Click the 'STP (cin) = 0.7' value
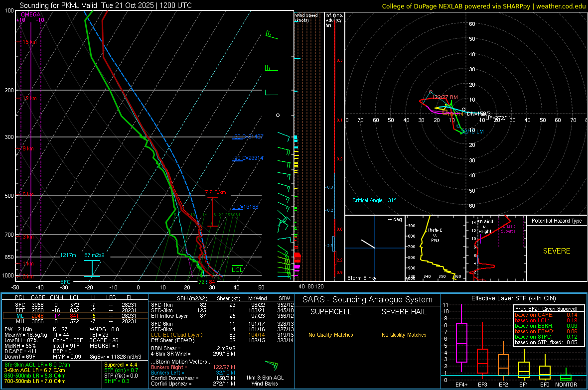This screenshot has height=390, width=588. (121, 370)
